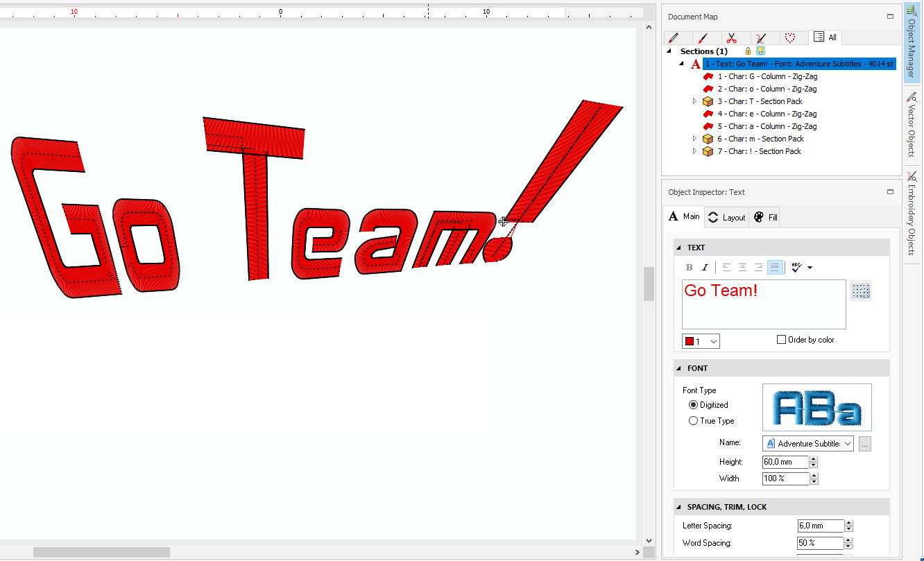Open the font Name dropdown
924x561 pixels.
[x=807, y=444]
